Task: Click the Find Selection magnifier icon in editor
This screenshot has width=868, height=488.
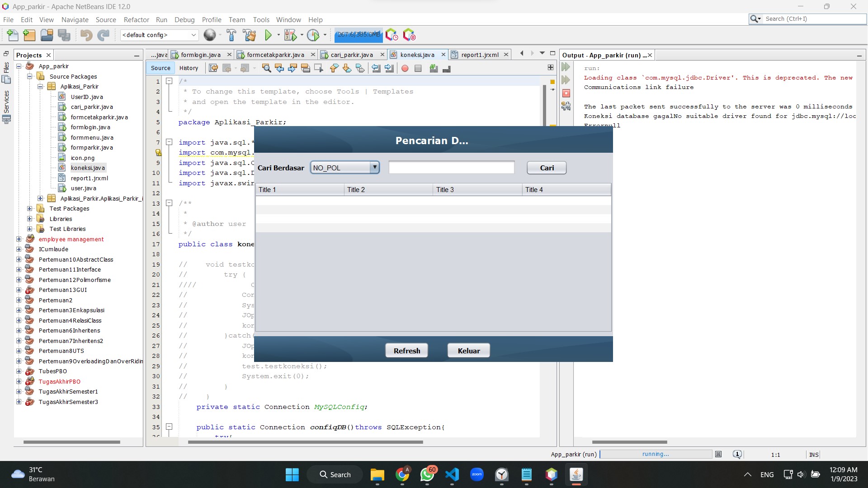Action: [x=266, y=68]
